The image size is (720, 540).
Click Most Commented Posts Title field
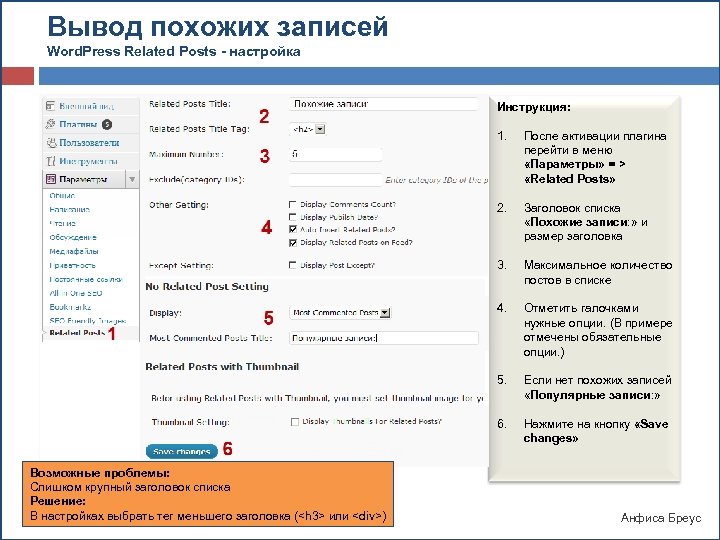[x=384, y=338]
